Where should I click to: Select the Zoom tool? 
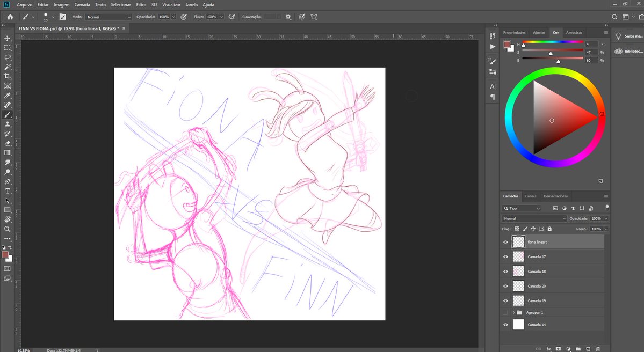coord(8,229)
